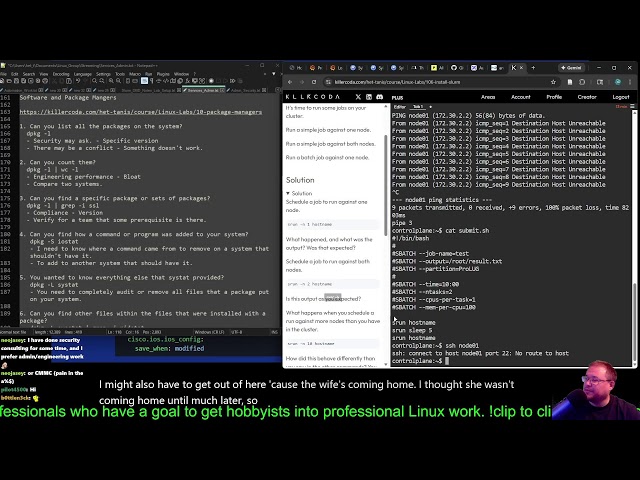Switch to the GitHub tab in Chrome
This screenshot has width=640, height=480.
click(457, 68)
